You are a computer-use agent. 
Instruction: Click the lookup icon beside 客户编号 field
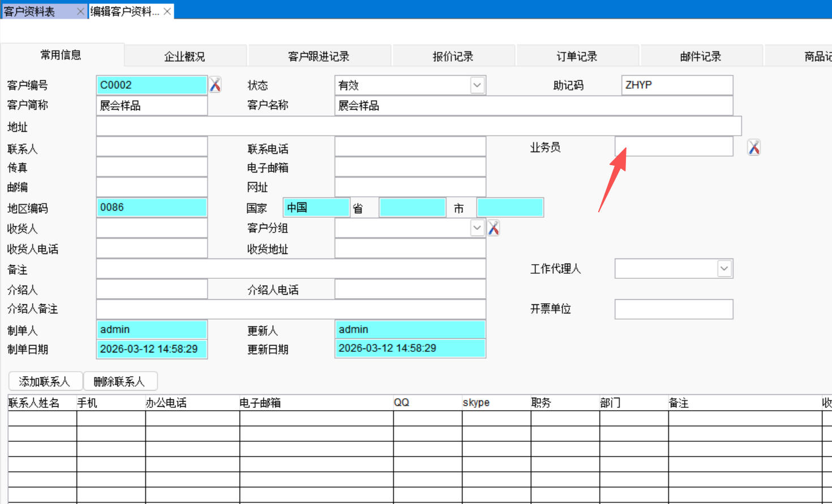pos(215,85)
